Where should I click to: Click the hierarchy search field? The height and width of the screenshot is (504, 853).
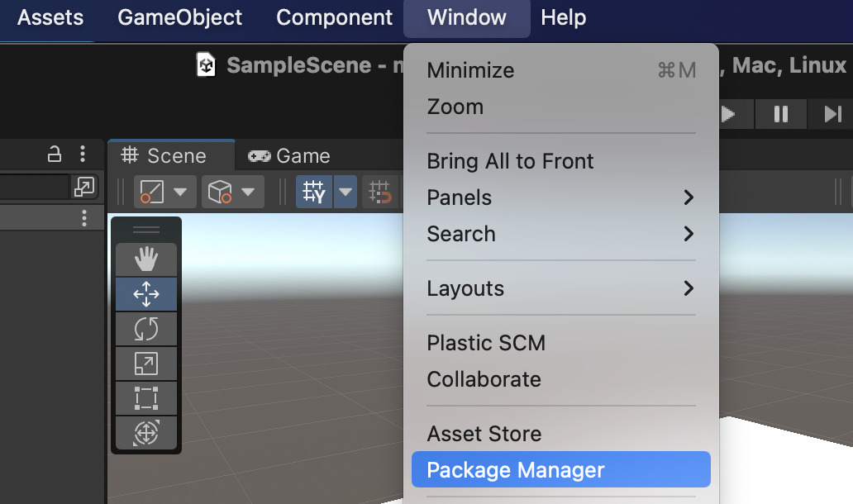tap(33, 187)
